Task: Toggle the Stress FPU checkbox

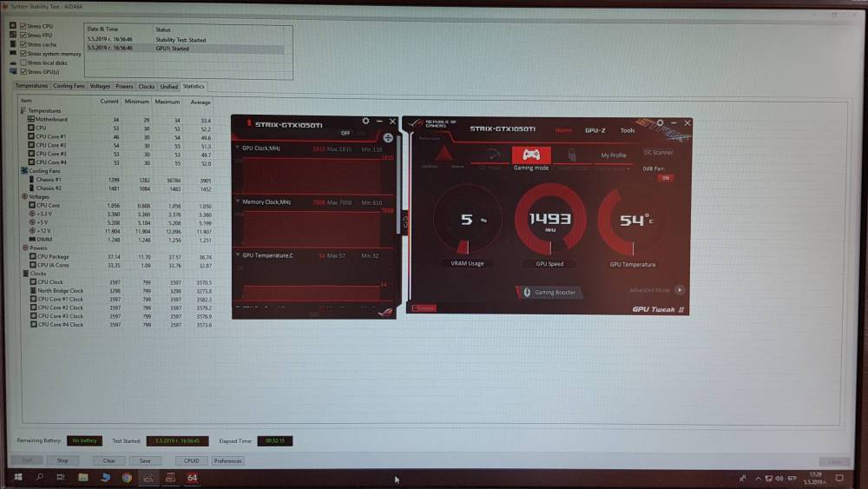Action: tap(23, 35)
